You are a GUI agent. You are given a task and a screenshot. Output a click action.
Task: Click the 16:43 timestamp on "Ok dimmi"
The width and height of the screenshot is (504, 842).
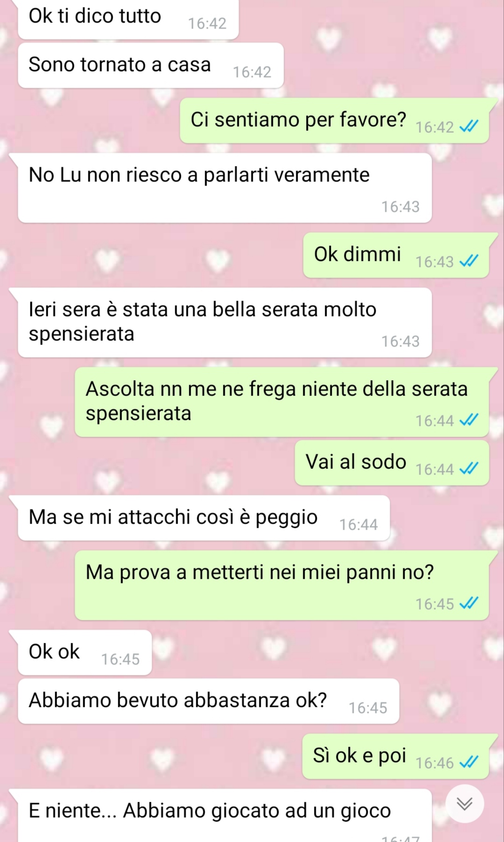click(434, 262)
